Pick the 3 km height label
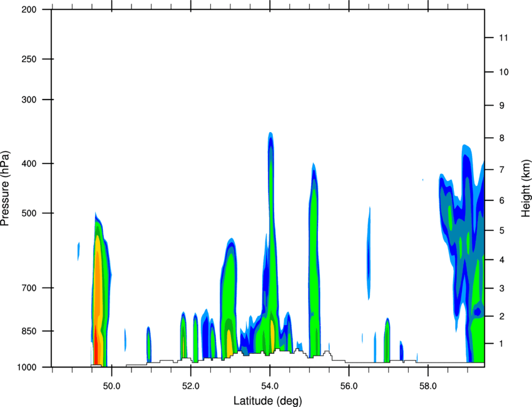Screen dimensions: 532x407 502,288
